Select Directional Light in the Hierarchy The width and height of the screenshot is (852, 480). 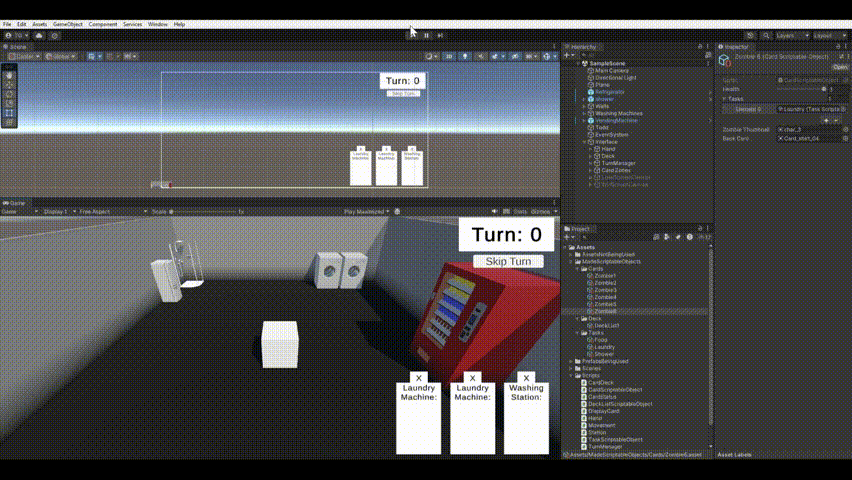click(615, 78)
